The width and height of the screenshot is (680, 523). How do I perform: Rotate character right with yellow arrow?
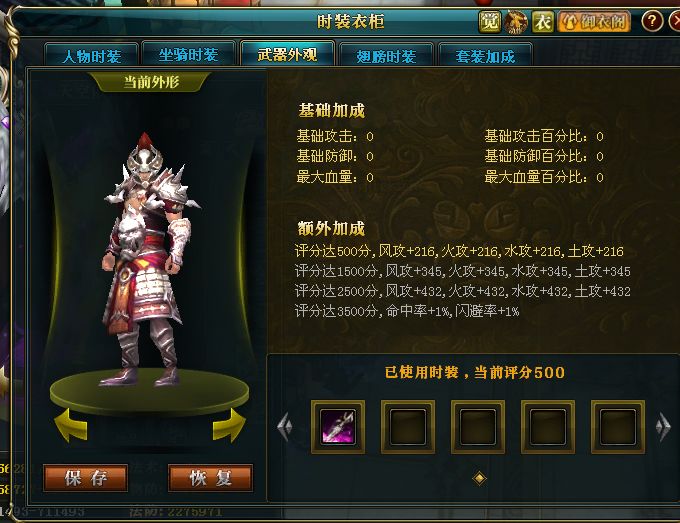tap(229, 425)
